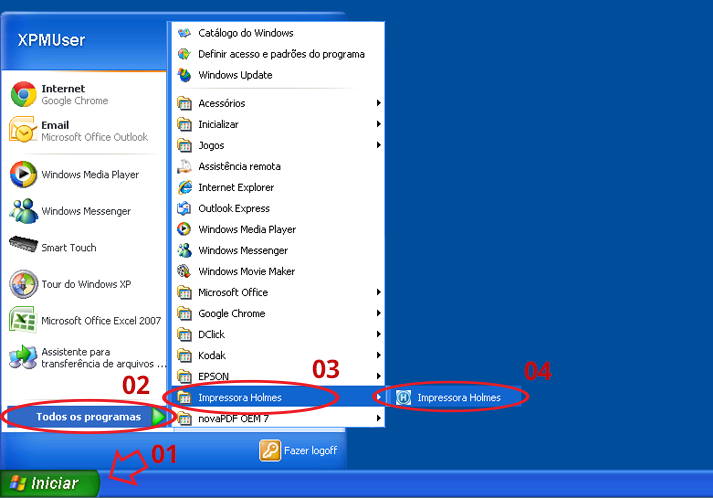Image resolution: width=713 pixels, height=498 pixels.
Task: Click 'Outlook Express' text
Action: click(234, 208)
